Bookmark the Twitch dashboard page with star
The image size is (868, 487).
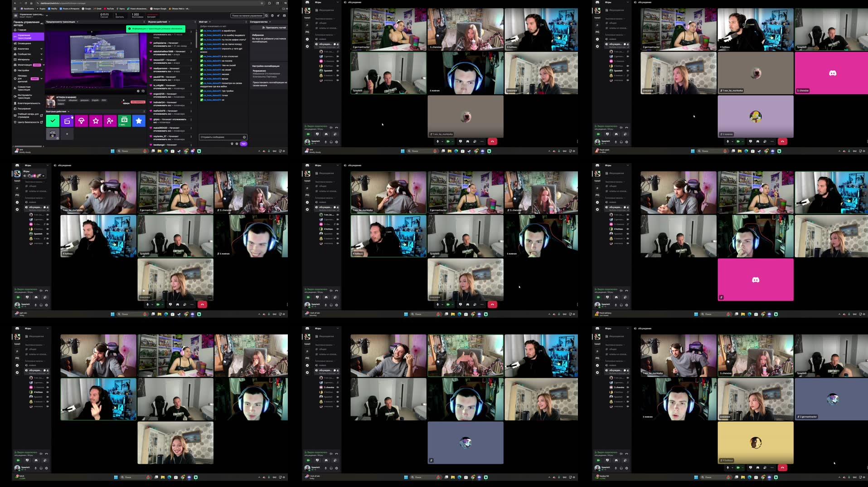coord(262,3)
